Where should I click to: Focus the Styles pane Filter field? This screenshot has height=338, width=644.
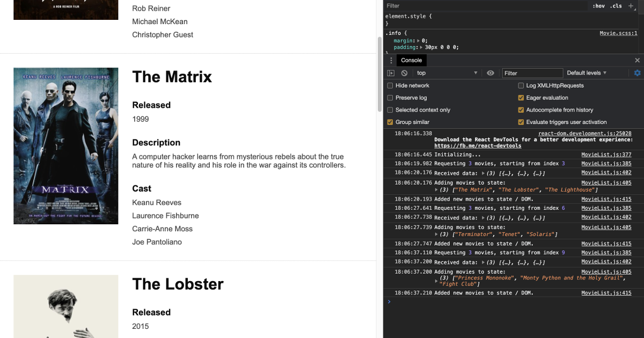486,6
